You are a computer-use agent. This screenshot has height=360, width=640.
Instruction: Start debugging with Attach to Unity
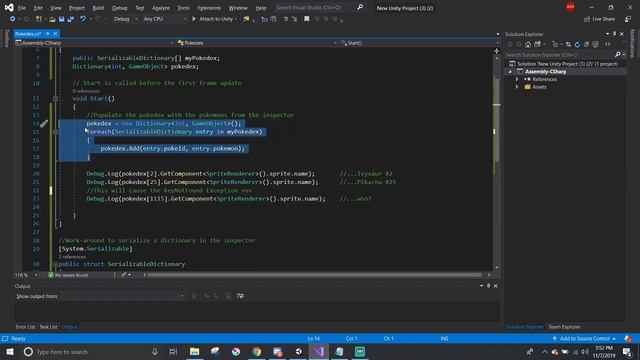pos(214,19)
